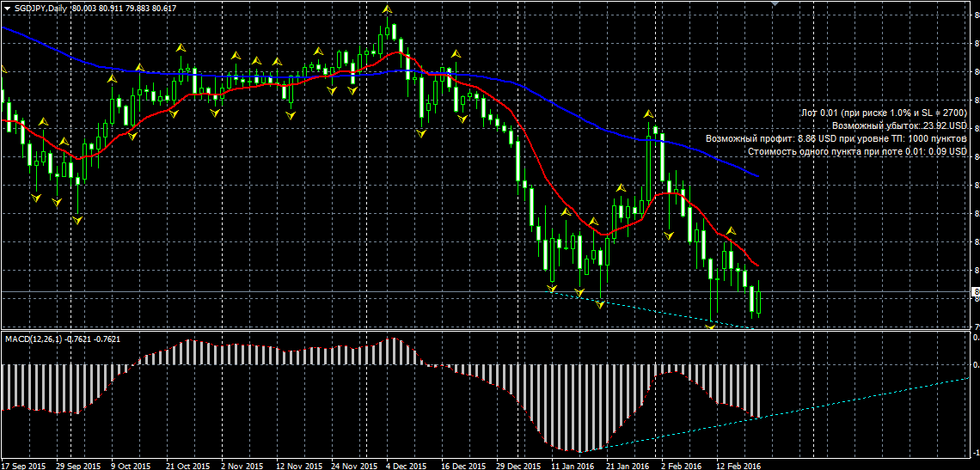Click the up fractal arrow above the December 2015 peak
Image resolution: width=980 pixels, height=470 pixels.
[388, 9]
